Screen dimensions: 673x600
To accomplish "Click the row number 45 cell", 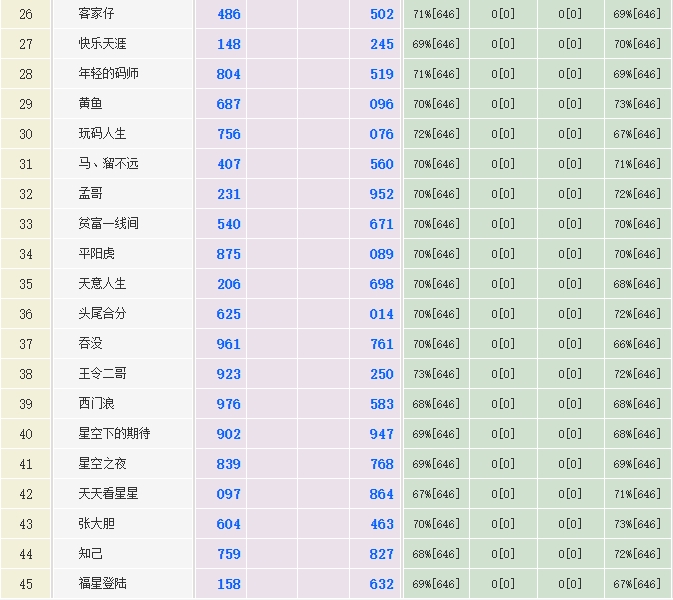I will 26,584.
